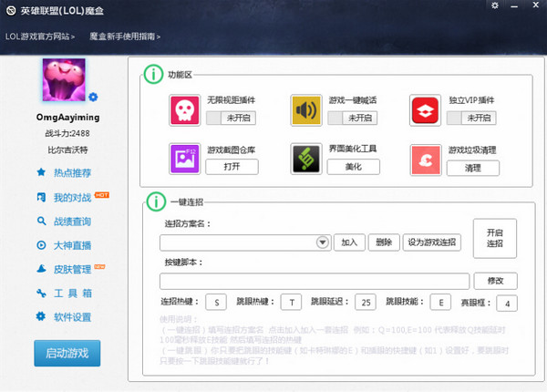Click the 清理 button

point(473,168)
